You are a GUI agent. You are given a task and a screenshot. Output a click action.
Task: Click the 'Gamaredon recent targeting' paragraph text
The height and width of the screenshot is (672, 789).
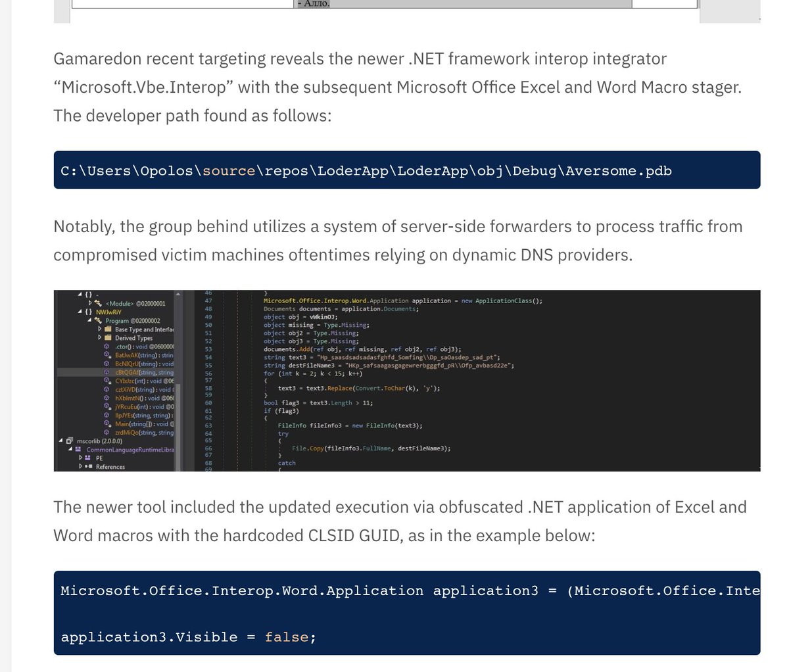point(397,87)
